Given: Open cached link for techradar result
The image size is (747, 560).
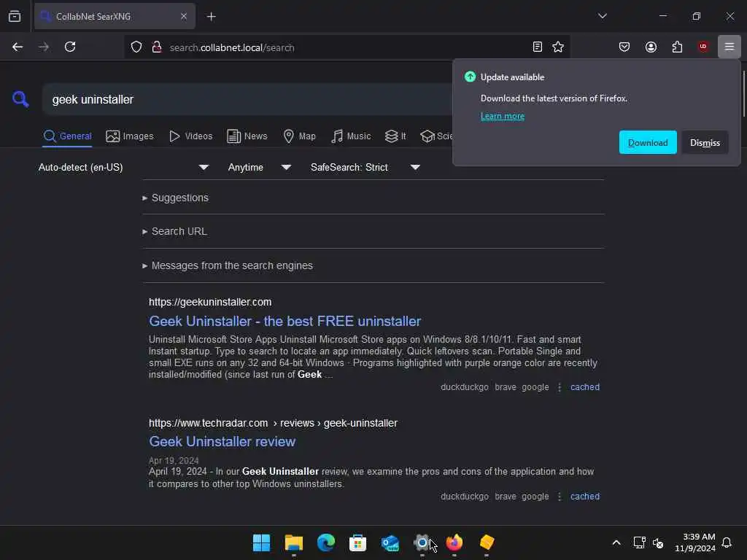Looking at the screenshot, I should pos(585,496).
